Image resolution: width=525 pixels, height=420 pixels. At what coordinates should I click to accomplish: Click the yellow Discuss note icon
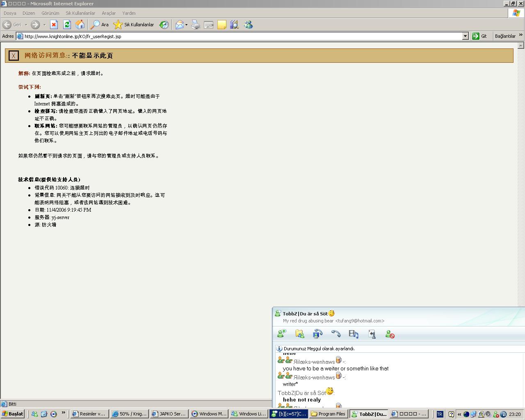tap(222, 25)
